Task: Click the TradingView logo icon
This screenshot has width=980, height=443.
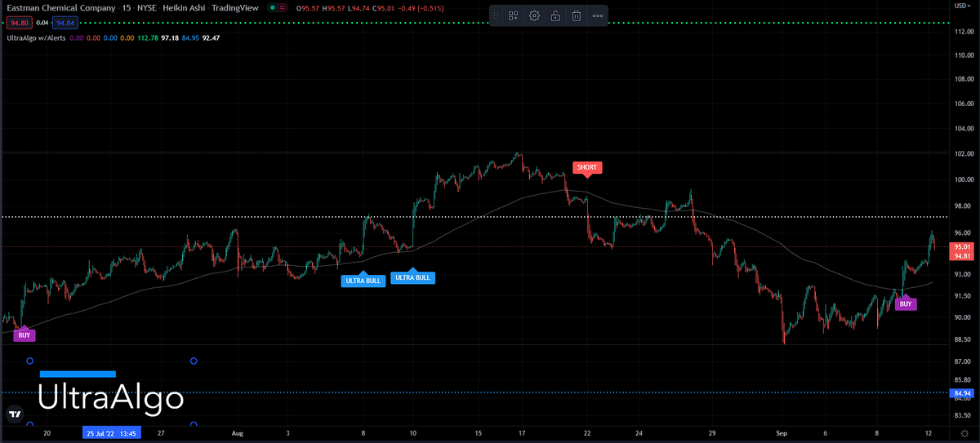Action: (14, 414)
